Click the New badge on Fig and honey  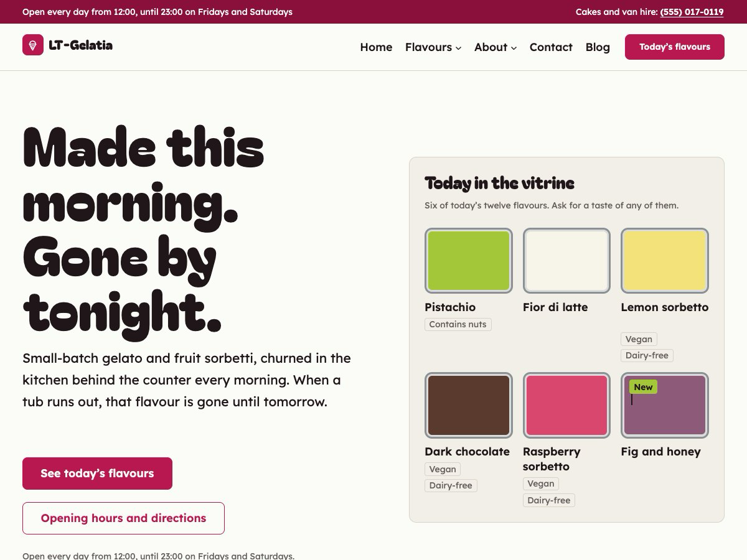coord(643,387)
